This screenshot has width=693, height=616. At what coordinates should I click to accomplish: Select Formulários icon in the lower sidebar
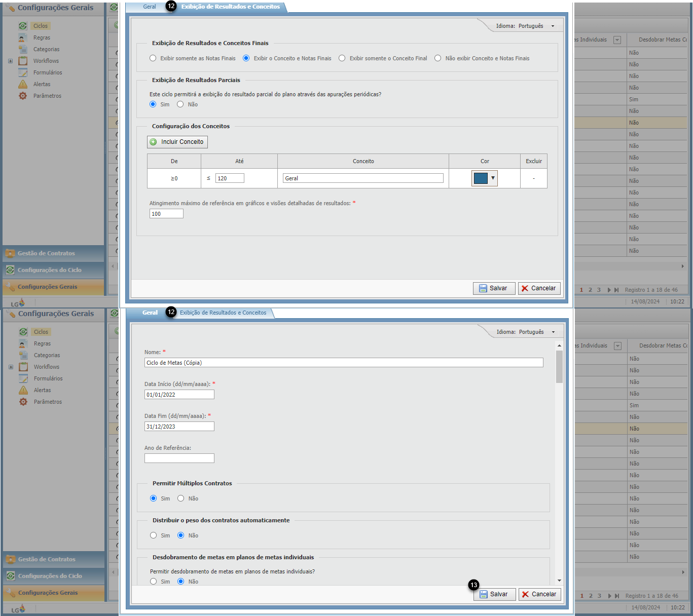click(x=23, y=378)
